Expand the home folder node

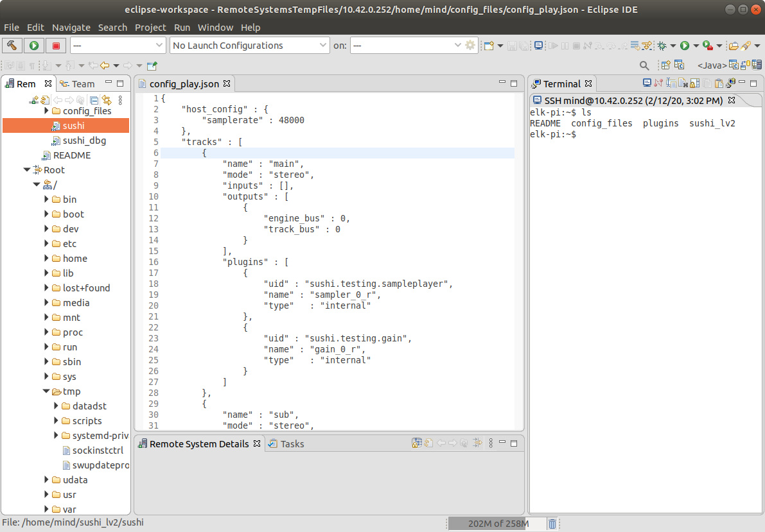pos(47,259)
